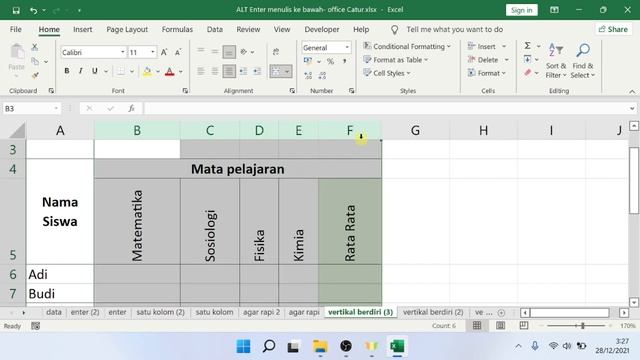Switch to Page Layout view in status bar
640x360 pixels.
[x=500, y=326]
